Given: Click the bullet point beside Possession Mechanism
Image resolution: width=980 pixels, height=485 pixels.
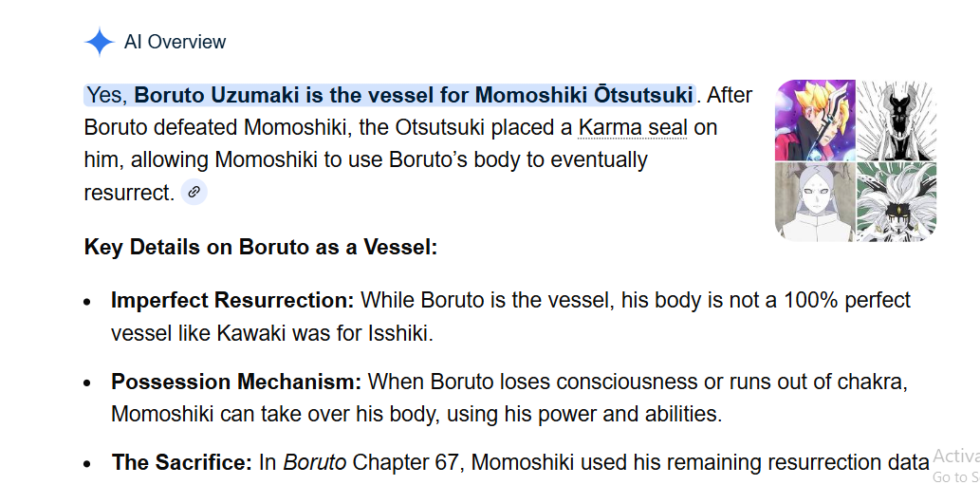Looking at the screenshot, I should 87,383.
